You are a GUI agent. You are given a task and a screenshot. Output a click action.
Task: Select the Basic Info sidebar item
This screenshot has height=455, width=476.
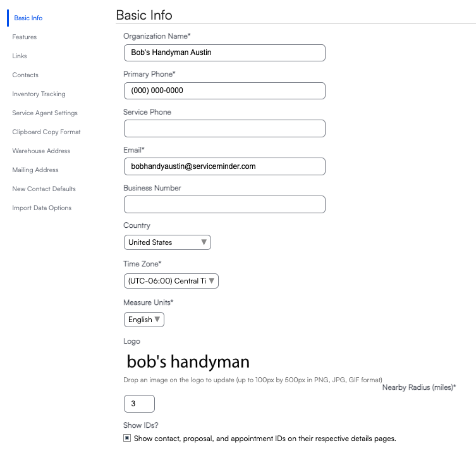(28, 18)
